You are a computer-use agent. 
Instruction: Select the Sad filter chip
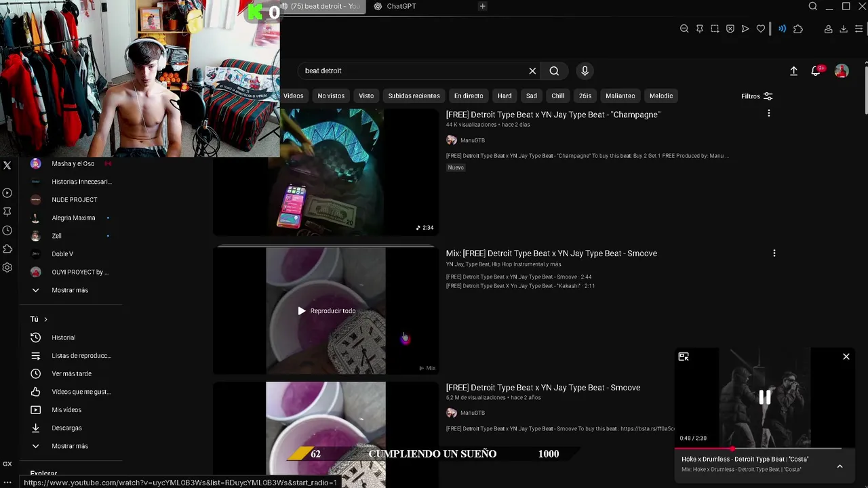tap(532, 96)
